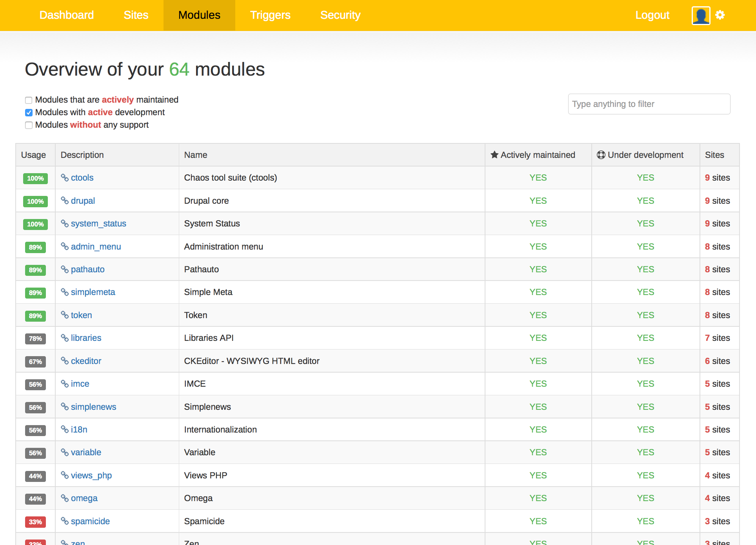Click the 100% usage badge for ctools
The width and height of the screenshot is (756, 545).
[x=35, y=178]
